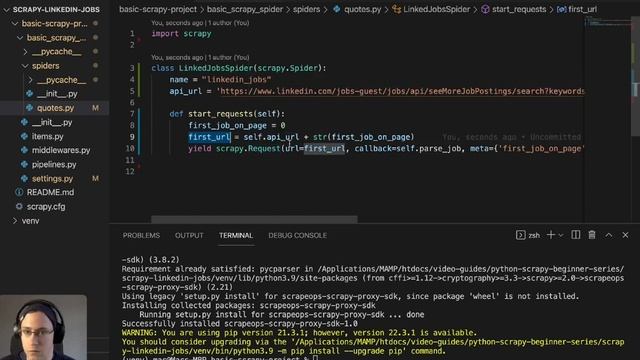The height and width of the screenshot is (360, 640).
Task: Click basic_scrapy_spider in breadcrumb
Action: [x=245, y=9]
